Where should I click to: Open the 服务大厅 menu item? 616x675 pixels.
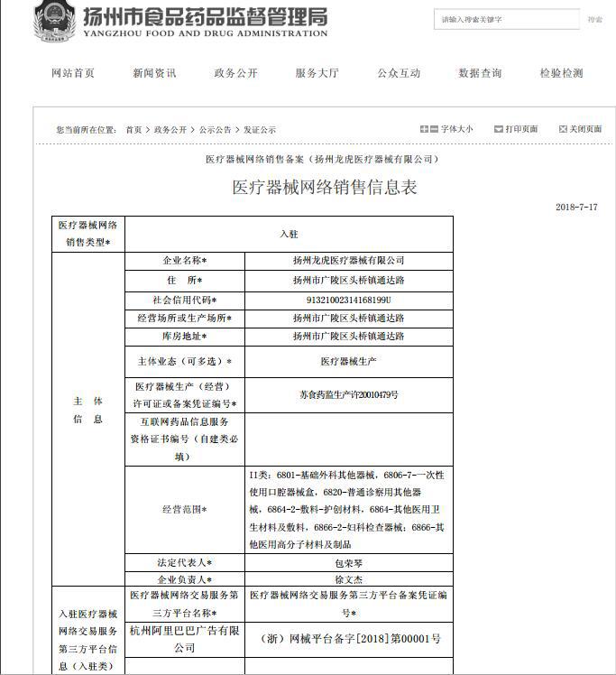(x=317, y=73)
